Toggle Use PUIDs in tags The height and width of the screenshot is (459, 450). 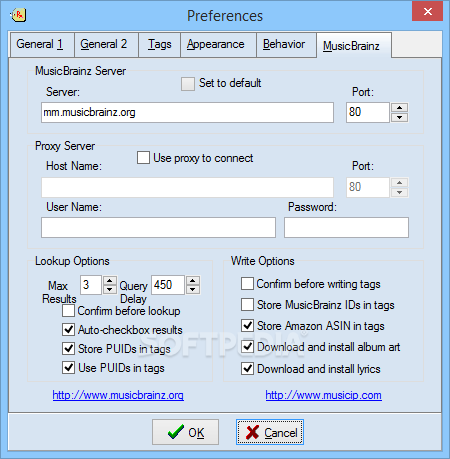(68, 368)
